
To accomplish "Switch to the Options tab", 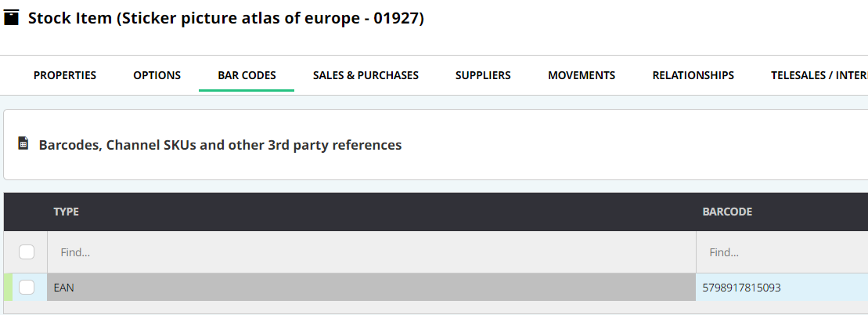I will pyautogui.click(x=157, y=75).
